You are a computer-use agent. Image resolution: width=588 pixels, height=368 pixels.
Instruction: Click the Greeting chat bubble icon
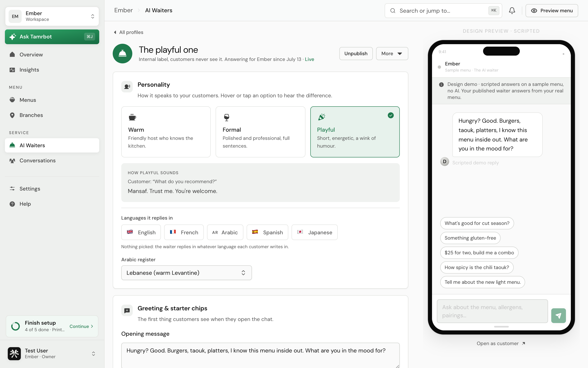(x=127, y=310)
